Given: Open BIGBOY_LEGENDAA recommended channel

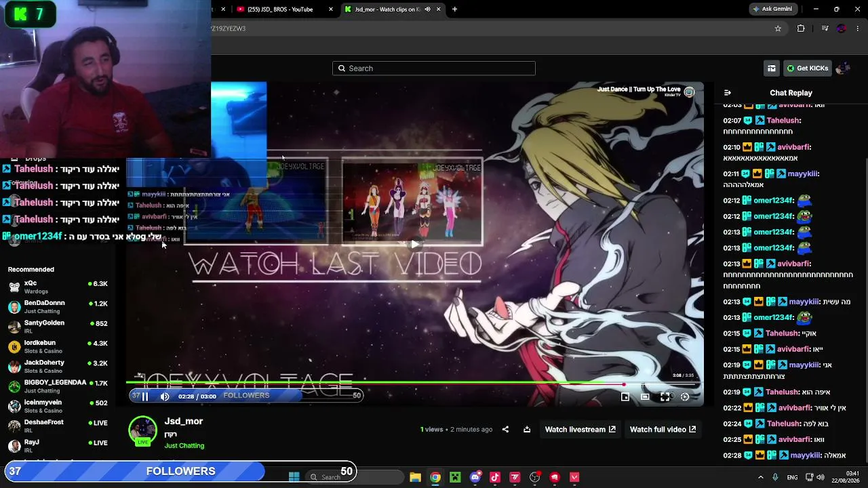Looking at the screenshot, I should pos(58,386).
